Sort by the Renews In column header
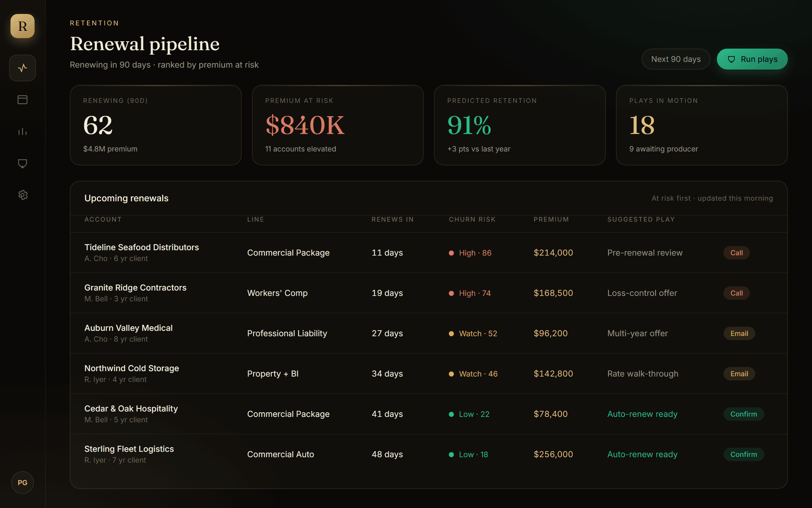This screenshot has width=812, height=508. pos(392,219)
